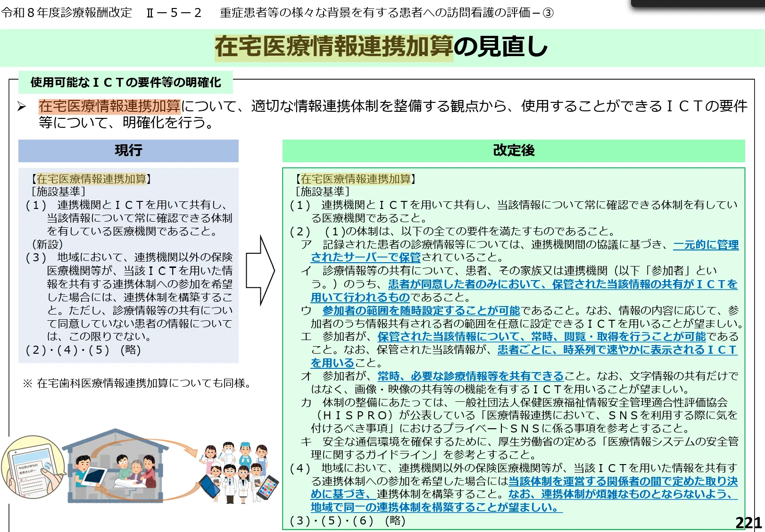Click the line starting キ 安全な通信環境を確保
Screen dimensions: 765x532
pyautogui.click(x=520, y=442)
